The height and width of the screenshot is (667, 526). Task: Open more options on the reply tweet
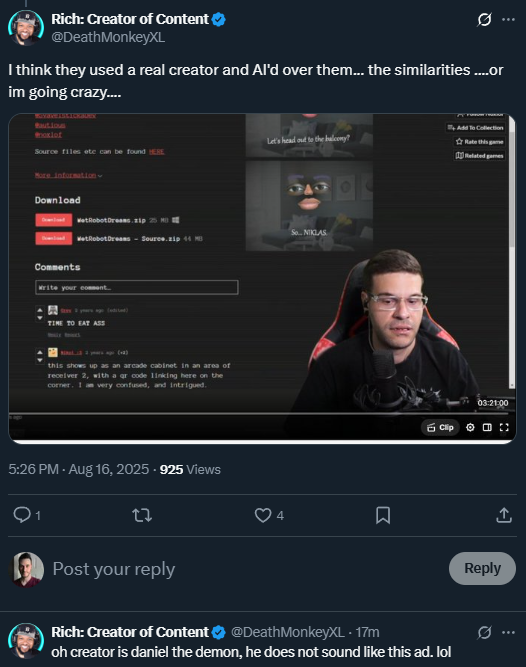[508, 633]
